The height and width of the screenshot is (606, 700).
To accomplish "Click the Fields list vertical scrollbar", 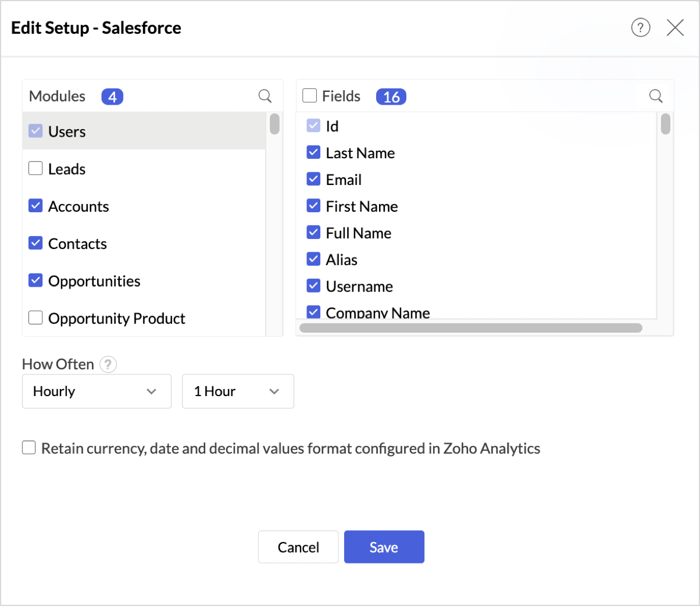I will click(666, 124).
